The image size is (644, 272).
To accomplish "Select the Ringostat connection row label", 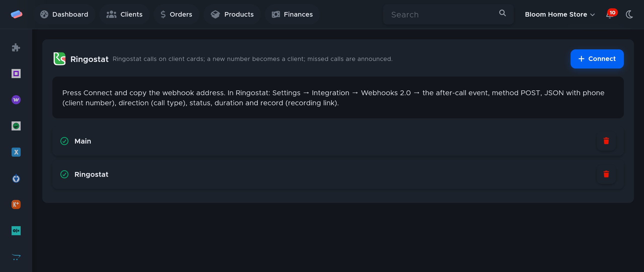I will 91,174.
